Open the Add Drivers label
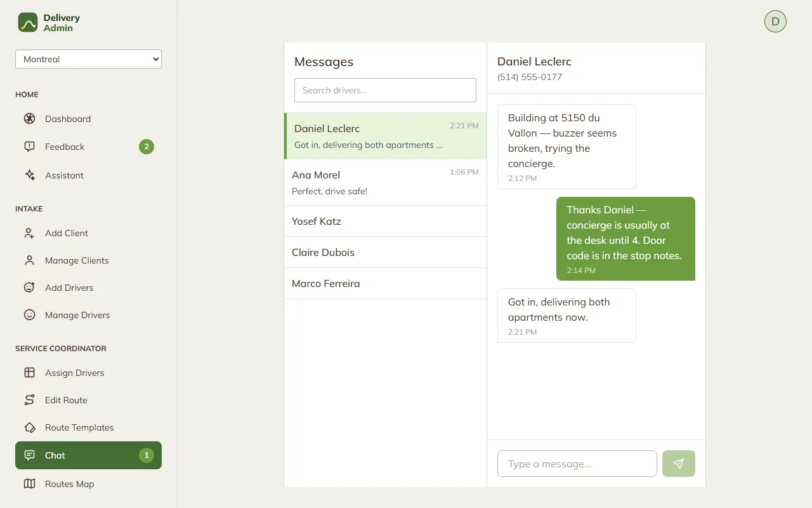The height and width of the screenshot is (508, 812). point(69,288)
